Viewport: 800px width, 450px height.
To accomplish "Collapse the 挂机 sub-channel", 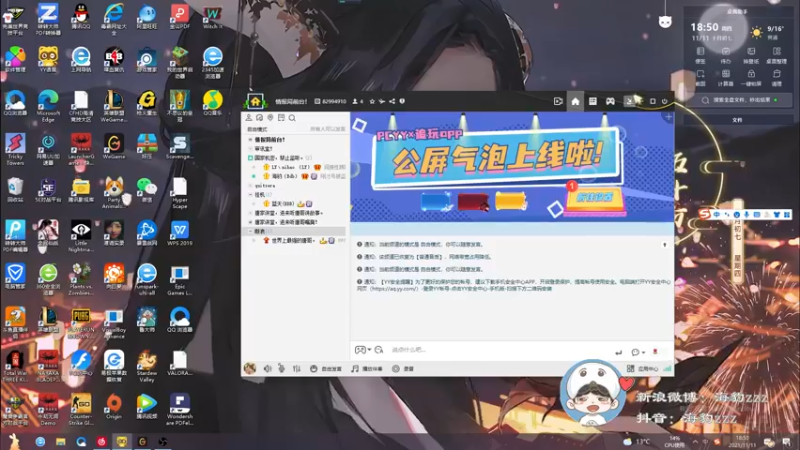I will click(x=250, y=194).
